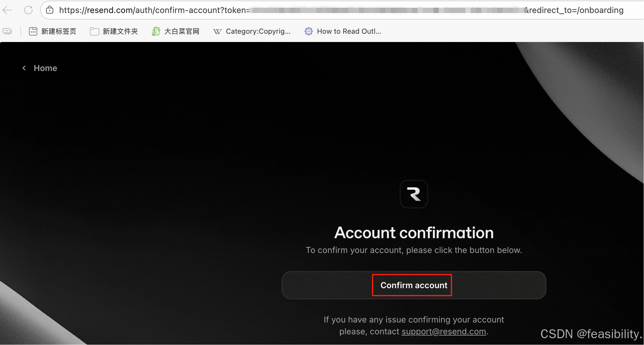Viewport: 644px width, 345px height.
Task: Click the Account confirmation heading
Action: pos(414,233)
